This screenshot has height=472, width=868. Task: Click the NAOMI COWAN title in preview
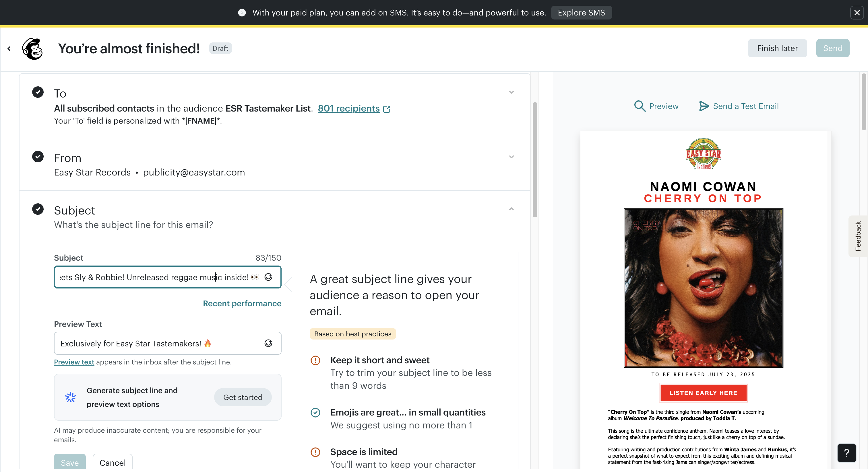[x=703, y=186]
